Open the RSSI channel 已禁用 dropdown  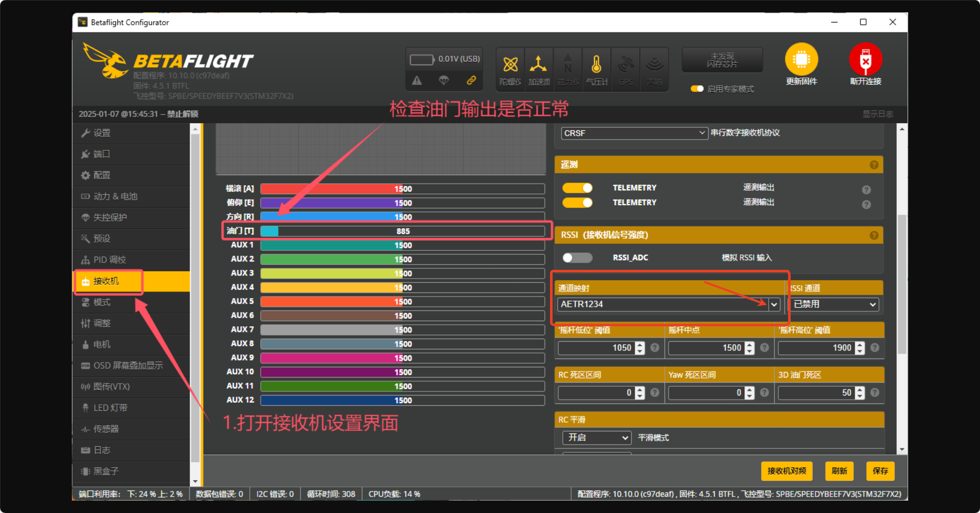tap(834, 304)
